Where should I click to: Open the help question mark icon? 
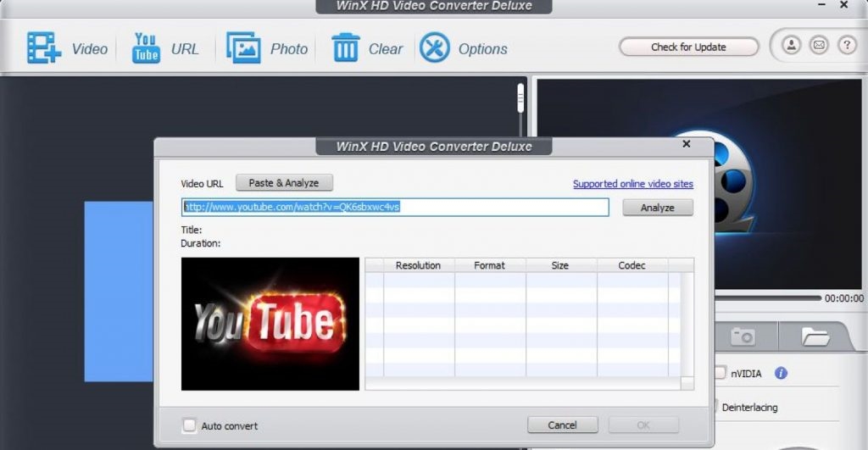click(847, 45)
